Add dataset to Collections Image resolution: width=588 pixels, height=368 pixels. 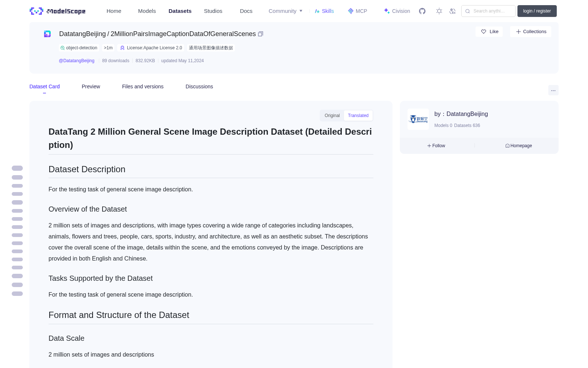[x=531, y=32]
